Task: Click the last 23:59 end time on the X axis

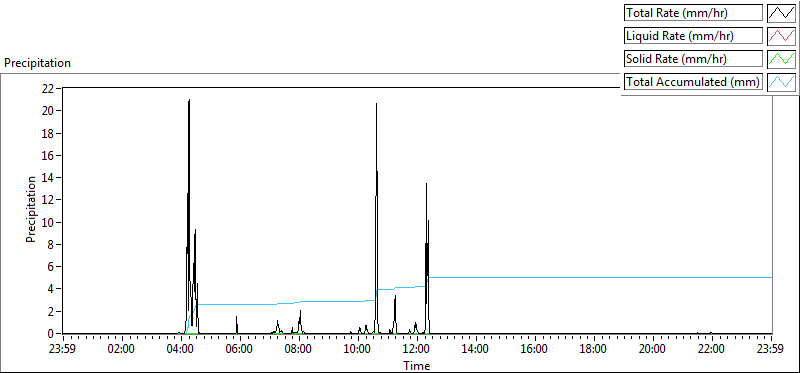Action: (x=771, y=350)
